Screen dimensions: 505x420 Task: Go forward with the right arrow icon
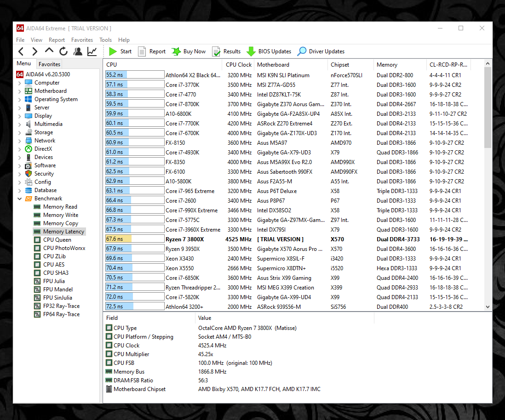click(35, 51)
